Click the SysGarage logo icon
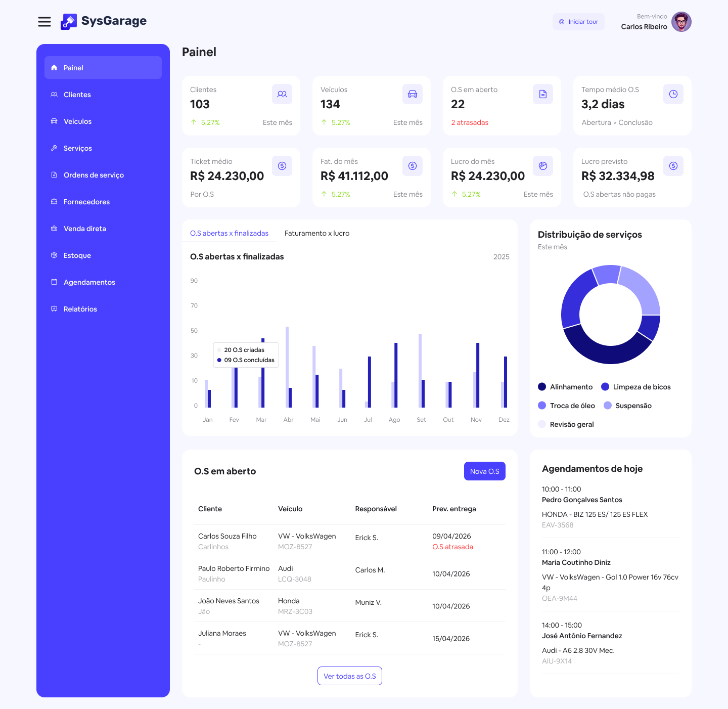This screenshot has height=709, width=728. 68,22
